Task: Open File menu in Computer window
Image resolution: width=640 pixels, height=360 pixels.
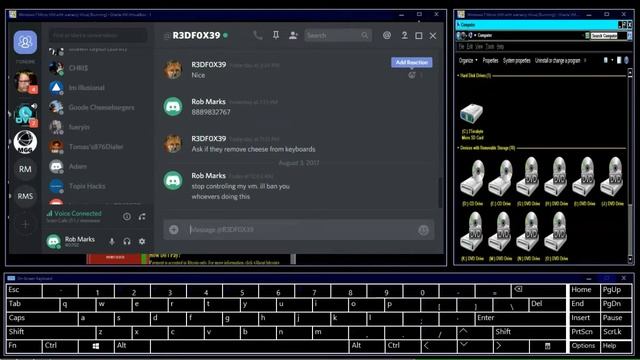Action: point(461,47)
